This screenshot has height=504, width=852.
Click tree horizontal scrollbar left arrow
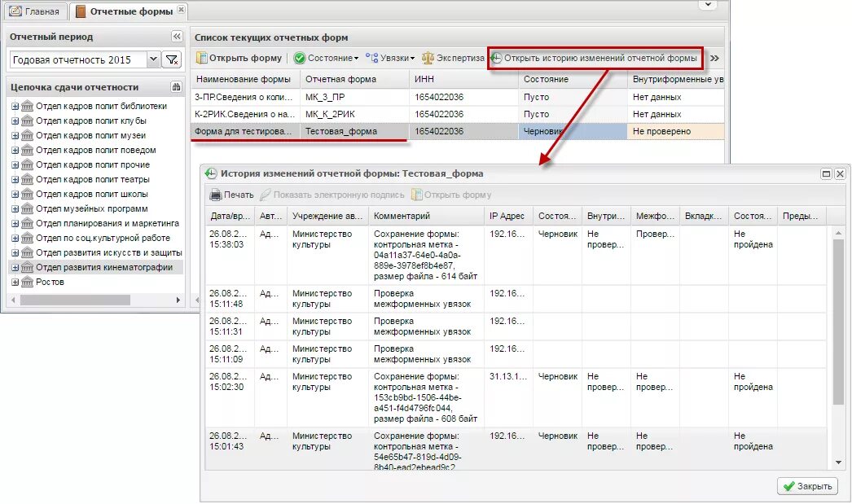pyautogui.click(x=14, y=300)
